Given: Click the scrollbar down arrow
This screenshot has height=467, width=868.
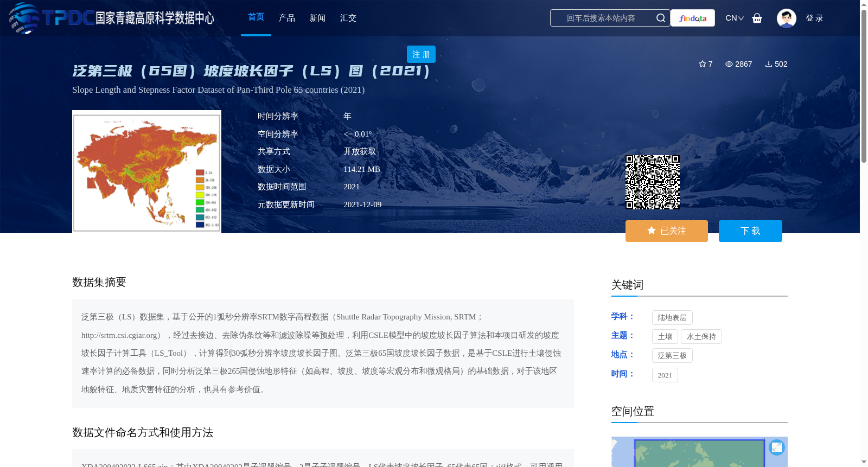Looking at the screenshot, I should [x=864, y=462].
